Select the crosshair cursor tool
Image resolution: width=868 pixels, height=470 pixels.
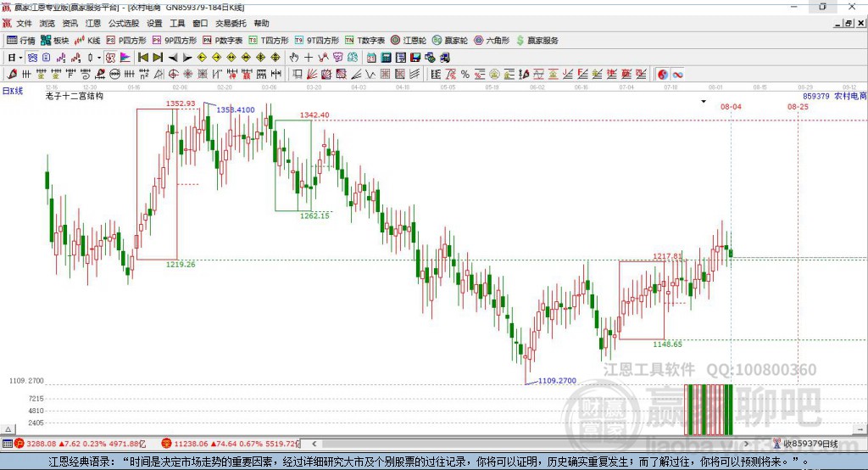coord(309,58)
